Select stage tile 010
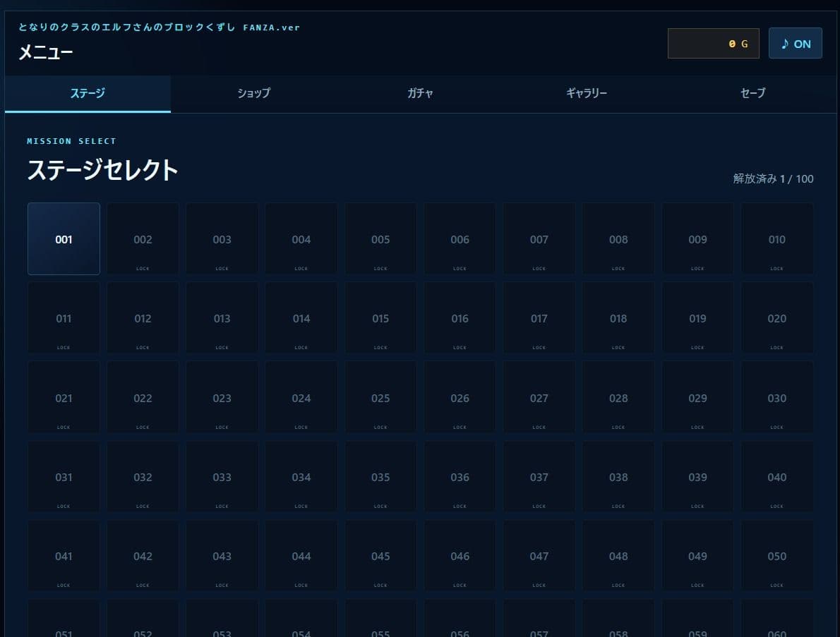 pyautogui.click(x=777, y=238)
